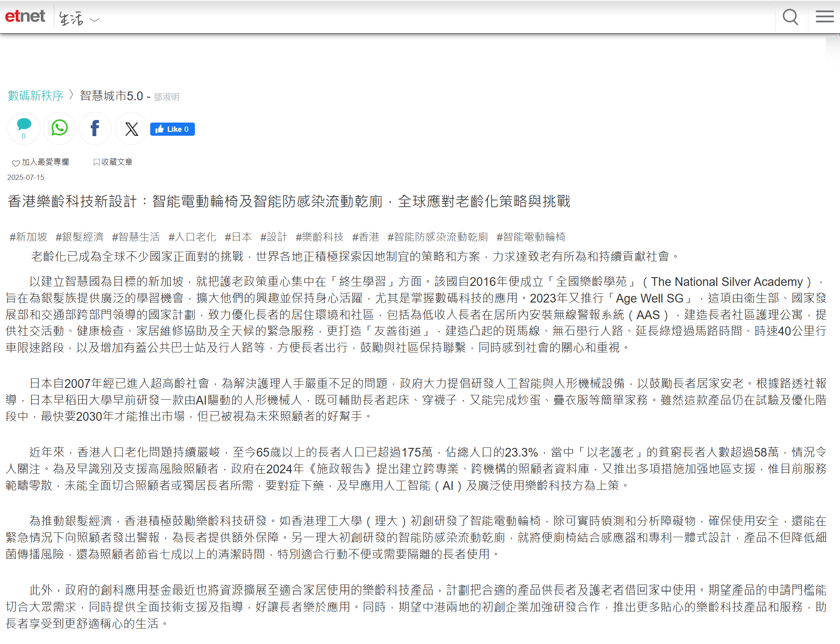Share article via WhatsApp icon
Screen dimensions: 840x644
(60, 128)
